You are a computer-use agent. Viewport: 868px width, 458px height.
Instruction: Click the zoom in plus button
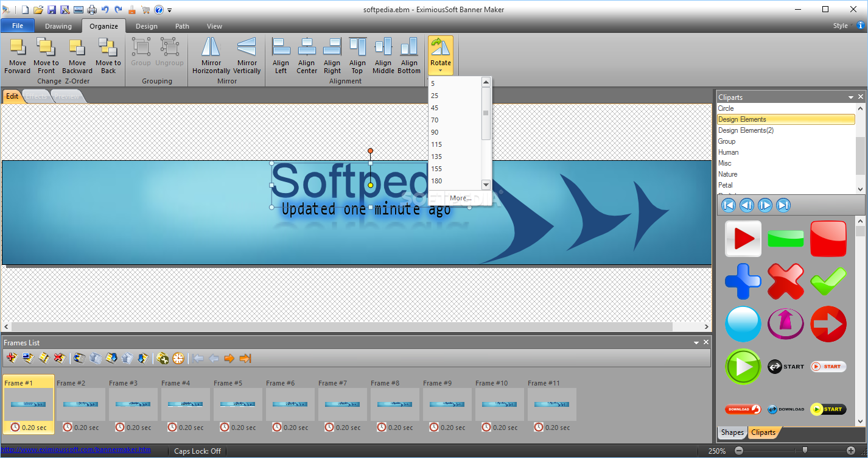pyautogui.click(x=851, y=451)
